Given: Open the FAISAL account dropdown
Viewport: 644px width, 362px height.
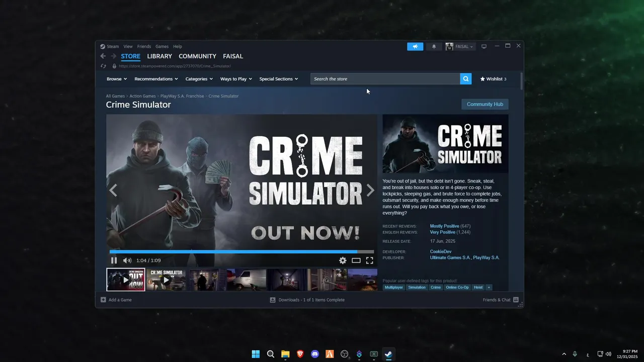Looking at the screenshot, I should 460,46.
